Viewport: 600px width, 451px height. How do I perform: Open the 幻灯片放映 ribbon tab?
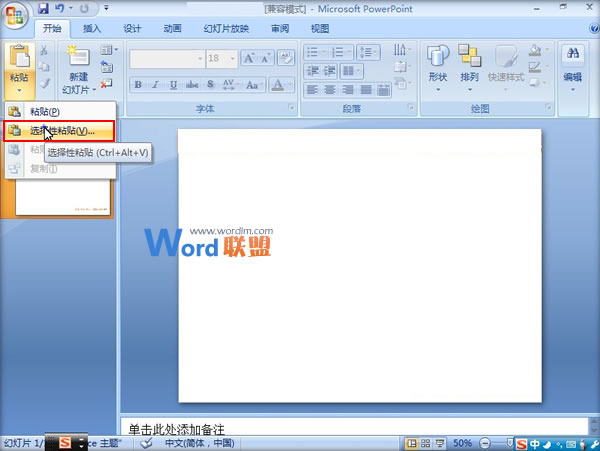click(x=226, y=28)
